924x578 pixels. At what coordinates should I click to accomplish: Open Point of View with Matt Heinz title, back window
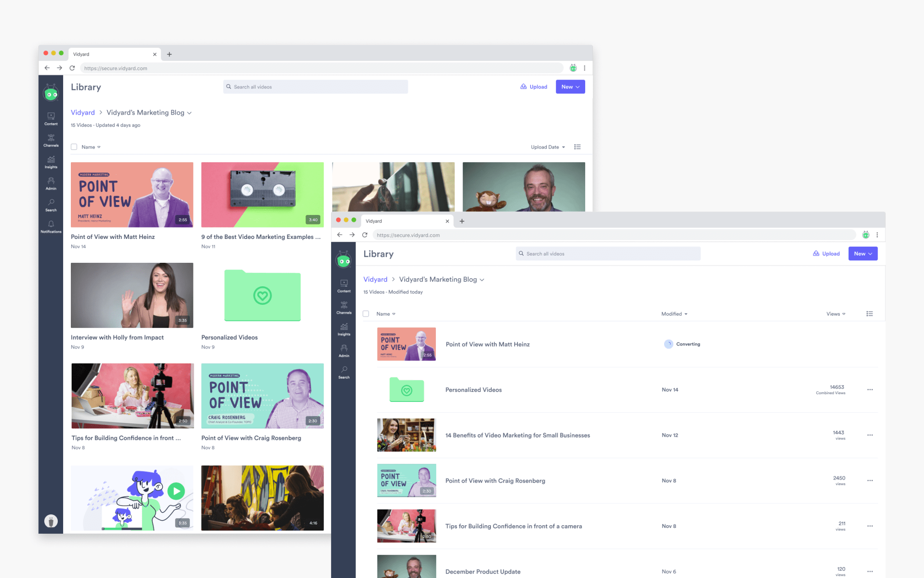point(113,237)
